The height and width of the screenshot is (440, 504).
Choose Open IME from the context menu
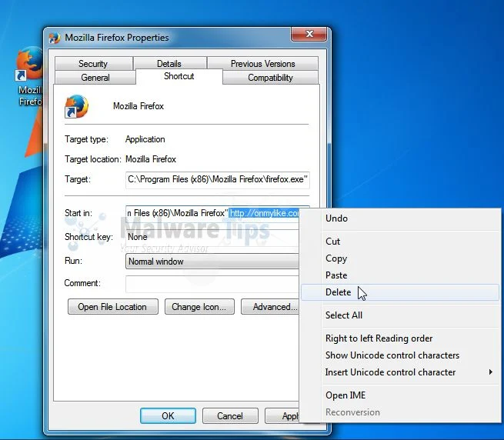400,395
